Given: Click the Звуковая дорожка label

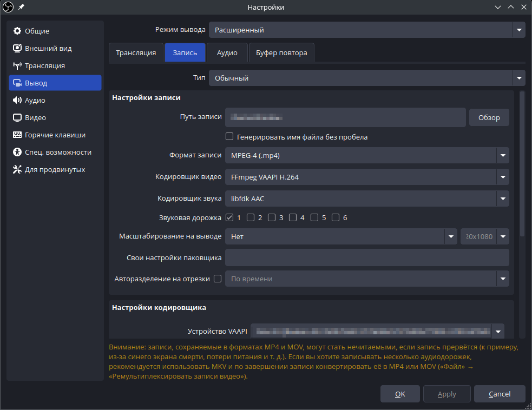Looking at the screenshot, I should [190, 218].
